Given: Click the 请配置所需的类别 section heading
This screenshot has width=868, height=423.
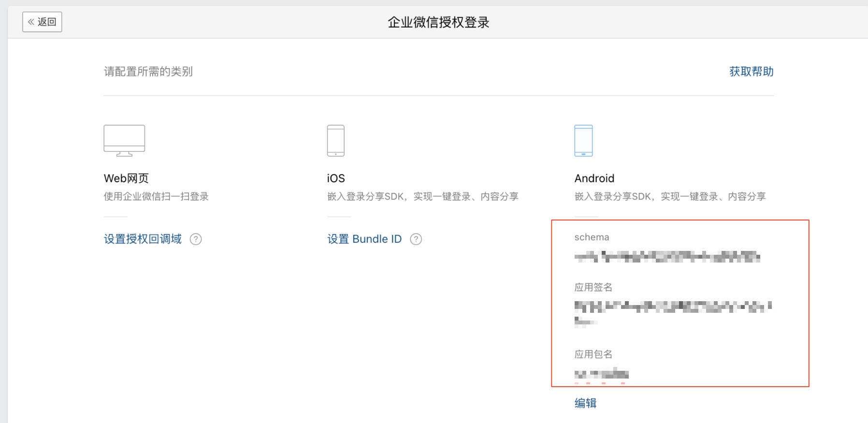Looking at the screenshot, I should (x=148, y=72).
